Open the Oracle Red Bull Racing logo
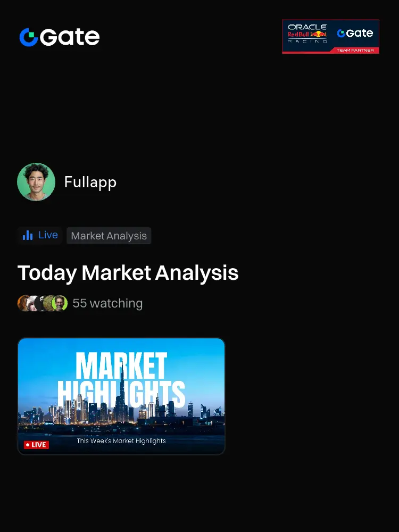This screenshot has height=532, width=399. click(x=307, y=33)
